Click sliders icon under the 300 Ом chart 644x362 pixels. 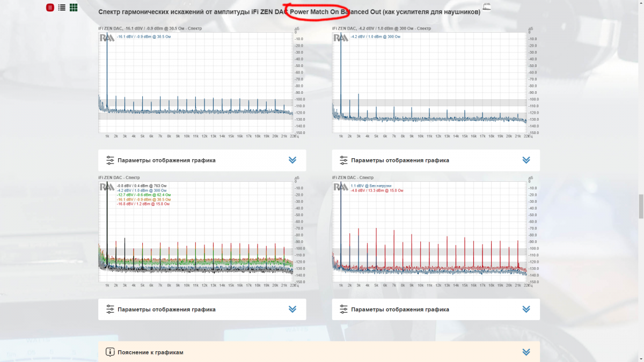tap(344, 160)
